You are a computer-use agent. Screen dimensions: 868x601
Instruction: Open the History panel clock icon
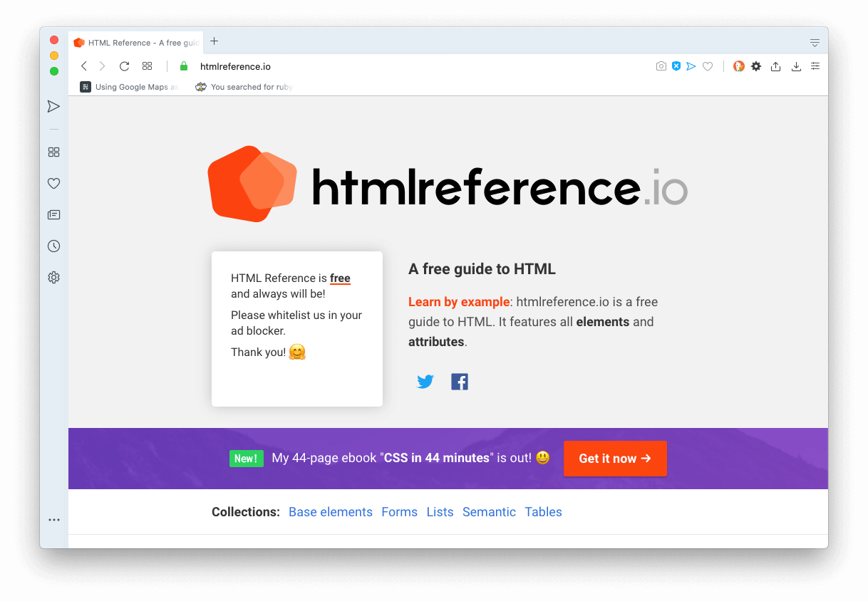pyautogui.click(x=53, y=246)
